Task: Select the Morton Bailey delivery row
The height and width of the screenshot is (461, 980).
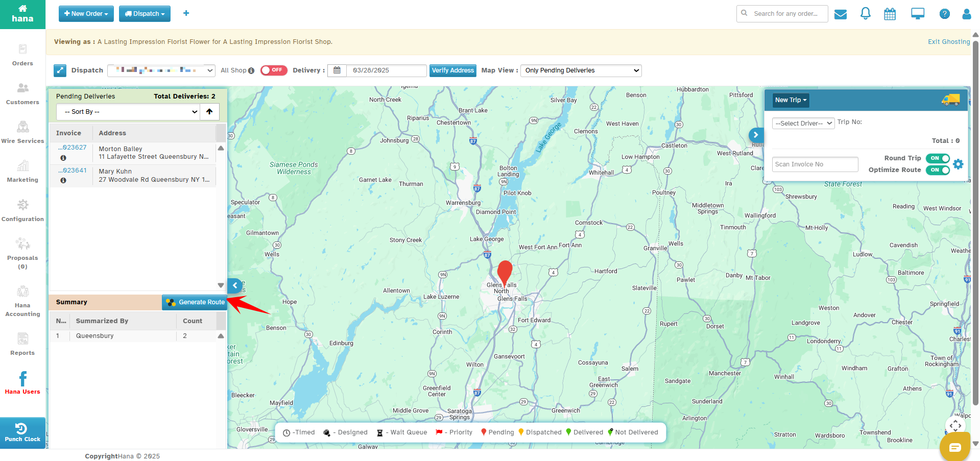Action: [133, 153]
